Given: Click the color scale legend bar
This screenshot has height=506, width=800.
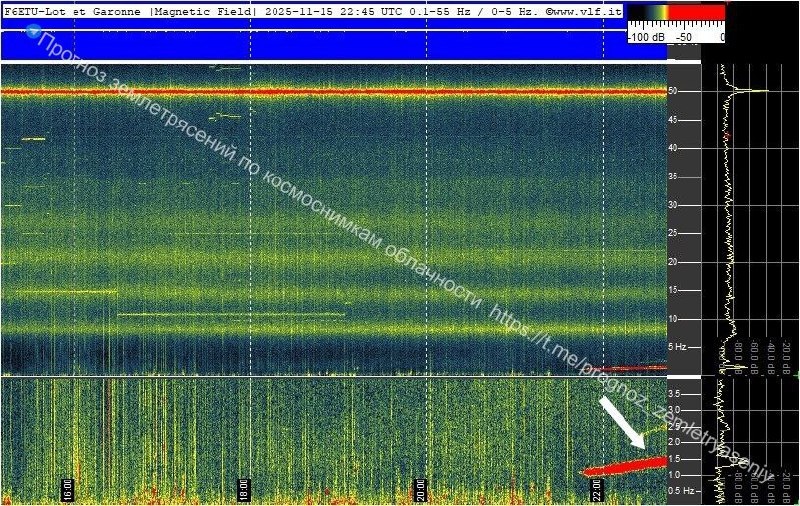Looking at the screenshot, I should click(676, 13).
